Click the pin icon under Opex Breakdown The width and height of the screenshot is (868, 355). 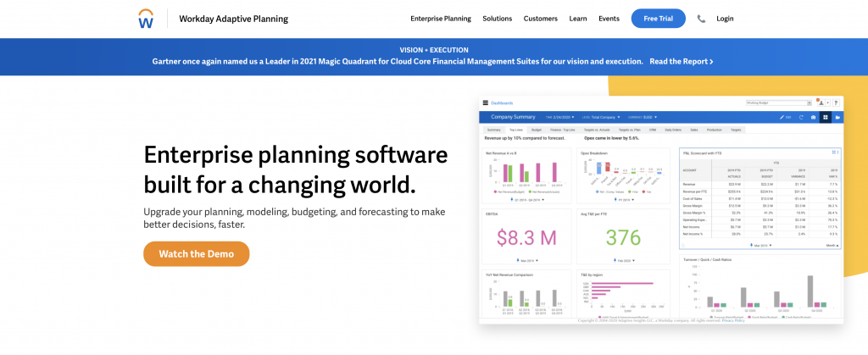tap(615, 199)
